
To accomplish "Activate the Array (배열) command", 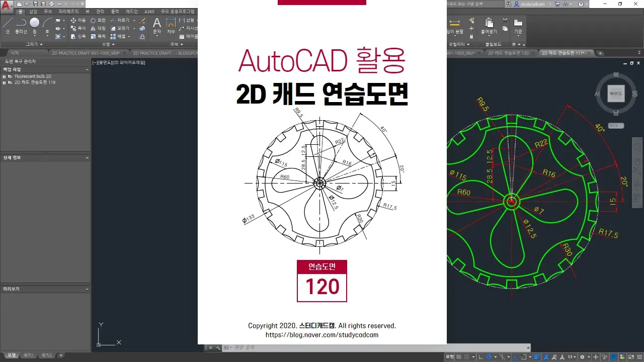I will (x=118, y=36).
